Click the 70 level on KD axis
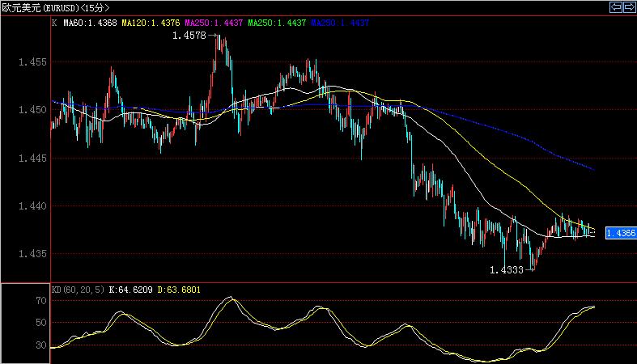 [x=41, y=301]
